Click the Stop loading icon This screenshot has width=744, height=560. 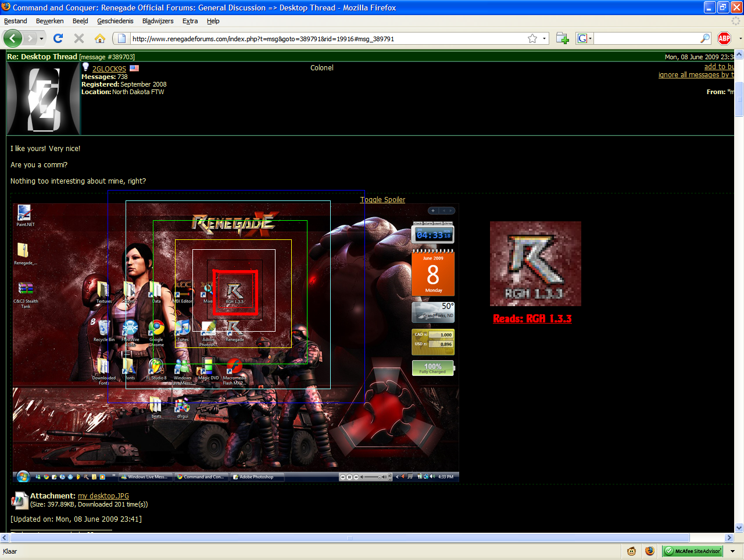point(79,38)
